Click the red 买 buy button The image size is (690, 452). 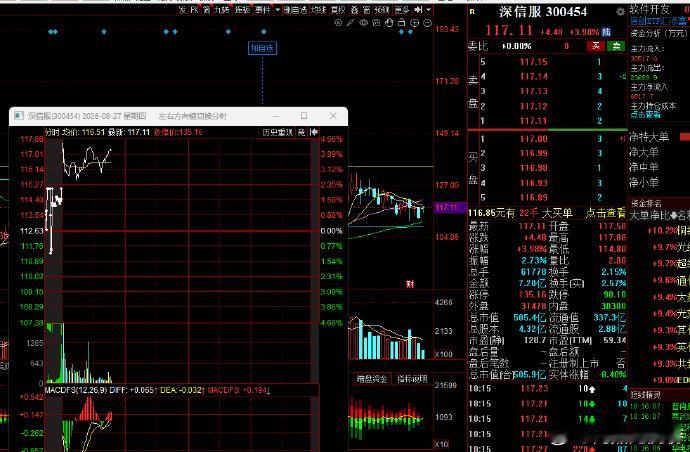click(x=596, y=46)
